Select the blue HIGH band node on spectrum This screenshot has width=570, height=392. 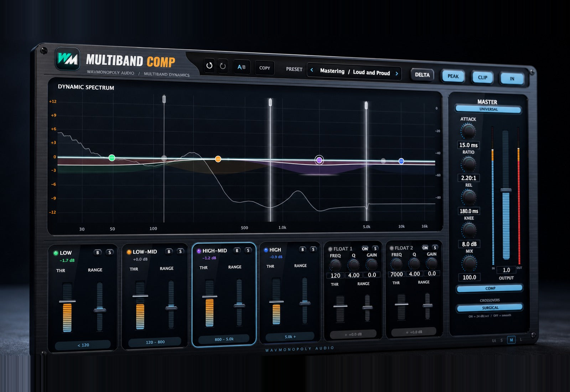pyautogui.click(x=401, y=161)
